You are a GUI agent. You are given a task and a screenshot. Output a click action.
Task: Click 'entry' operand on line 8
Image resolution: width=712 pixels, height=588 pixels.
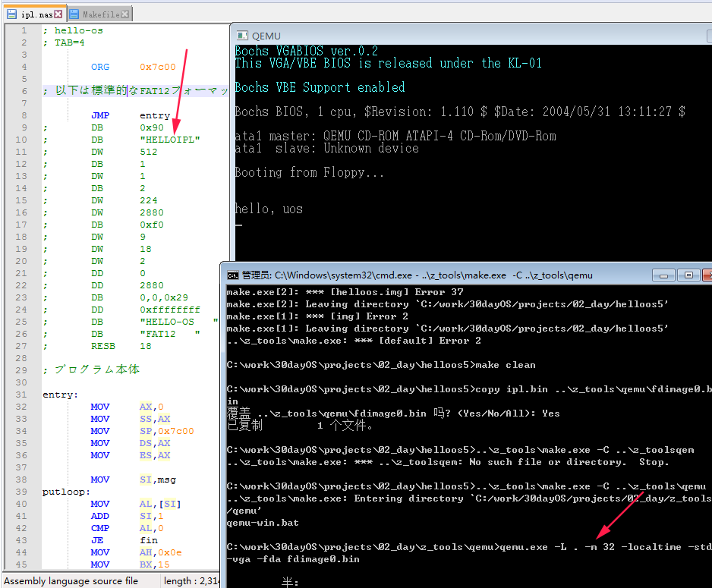coord(155,115)
